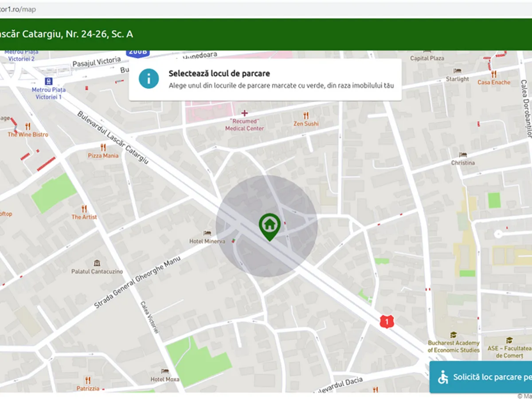Click the Hotel Moxa bed icon
The height and width of the screenshot is (399, 532).
pos(165,371)
